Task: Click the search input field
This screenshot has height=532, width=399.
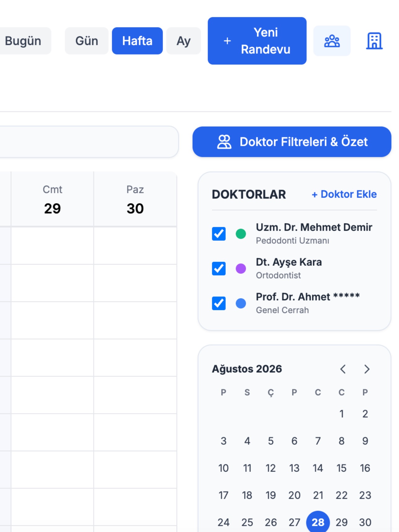Action: (89, 142)
